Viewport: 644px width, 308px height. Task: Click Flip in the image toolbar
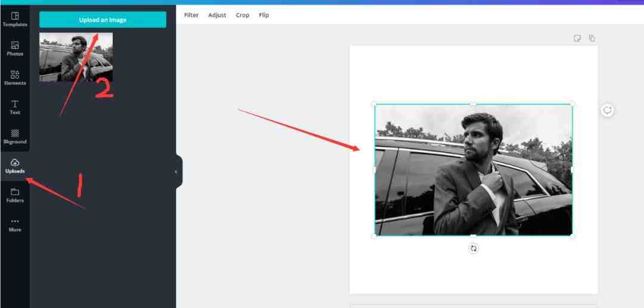pyautogui.click(x=264, y=15)
